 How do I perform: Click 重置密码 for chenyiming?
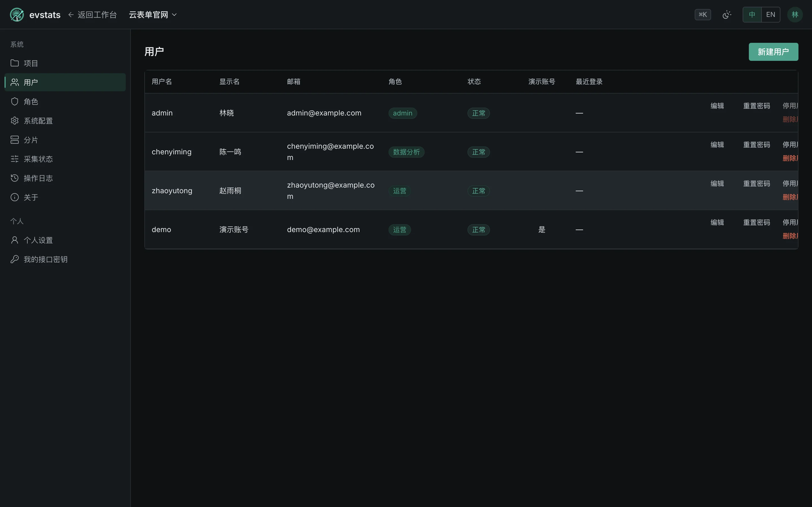(757, 144)
